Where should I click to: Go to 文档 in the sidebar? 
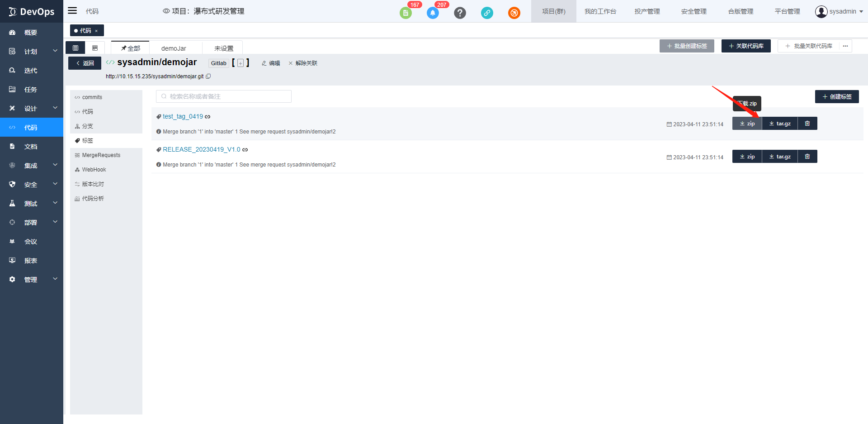32,147
